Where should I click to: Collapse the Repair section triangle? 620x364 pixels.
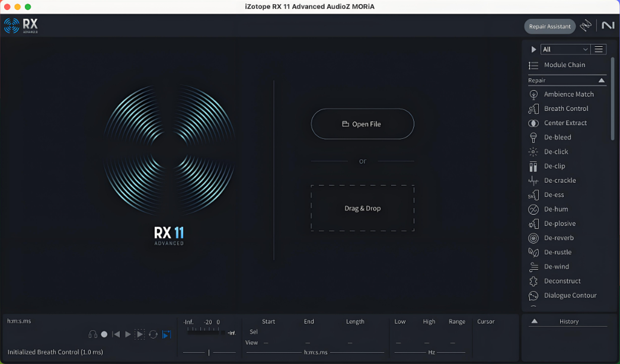[x=602, y=80]
